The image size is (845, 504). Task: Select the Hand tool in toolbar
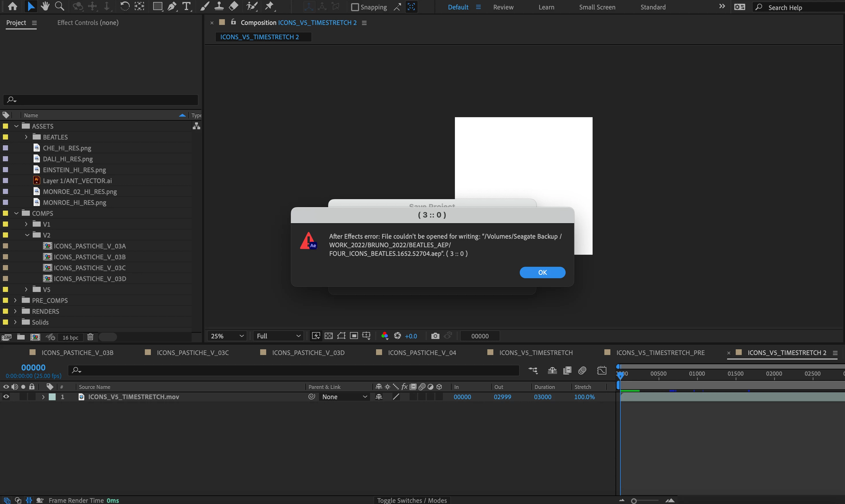45,6
